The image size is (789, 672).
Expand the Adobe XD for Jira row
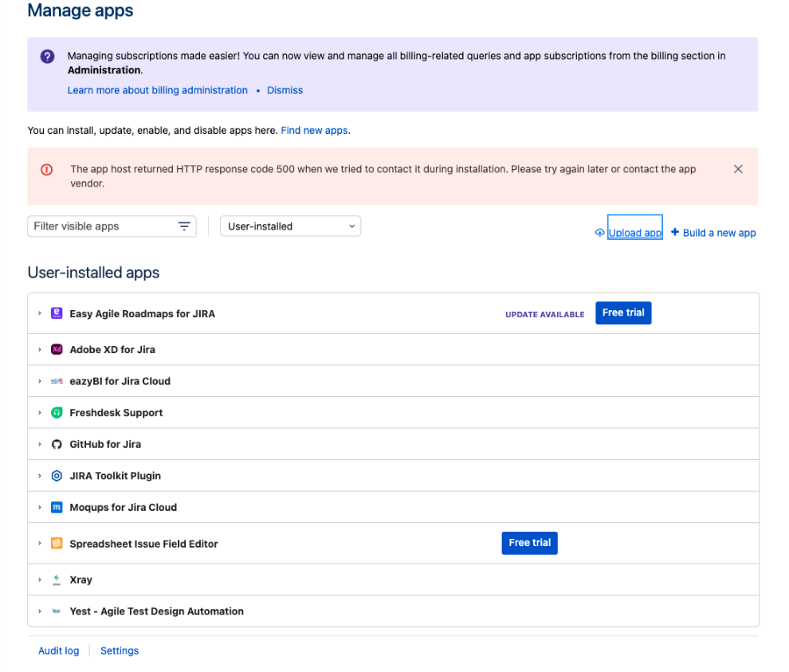(40, 349)
